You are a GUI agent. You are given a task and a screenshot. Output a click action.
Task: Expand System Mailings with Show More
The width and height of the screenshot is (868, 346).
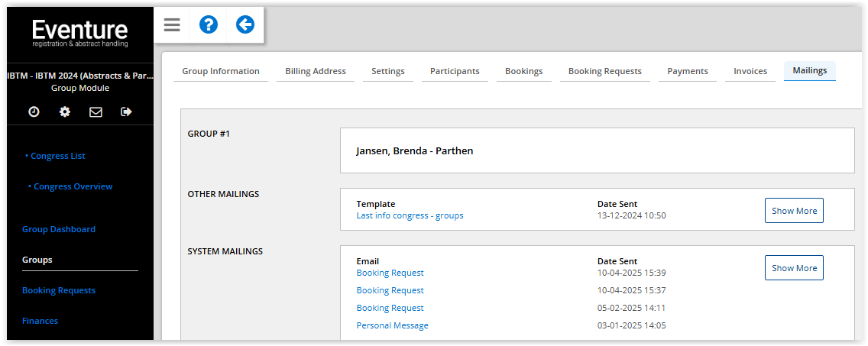pyautogui.click(x=794, y=268)
